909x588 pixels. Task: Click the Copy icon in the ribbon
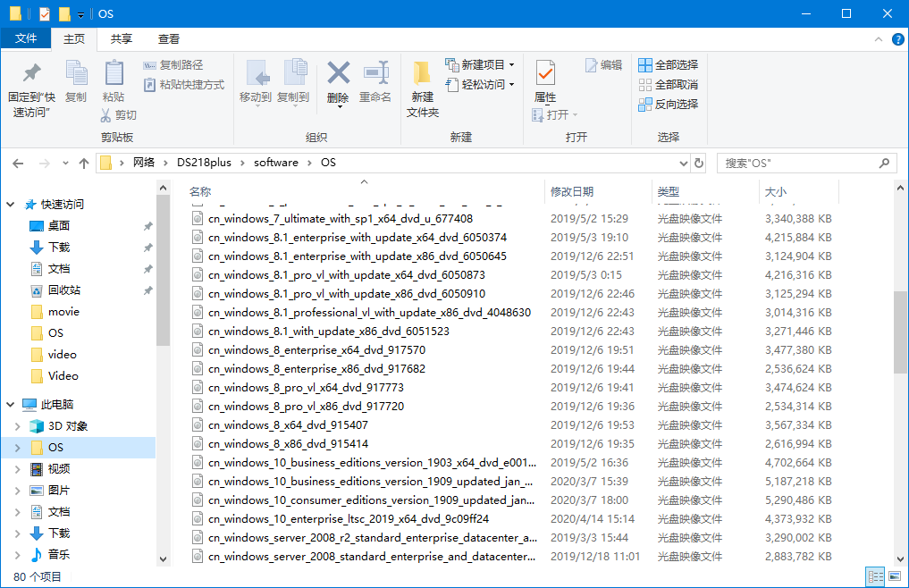tap(76, 73)
